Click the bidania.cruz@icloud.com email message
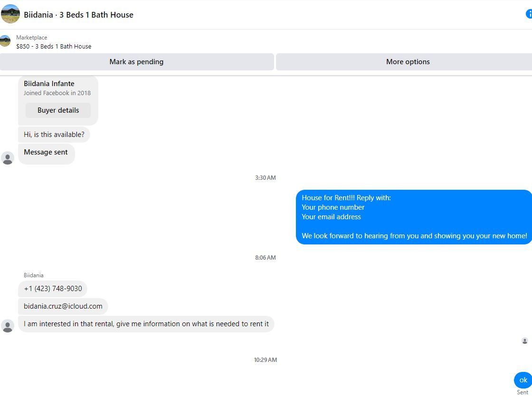532x399 pixels. tap(63, 306)
